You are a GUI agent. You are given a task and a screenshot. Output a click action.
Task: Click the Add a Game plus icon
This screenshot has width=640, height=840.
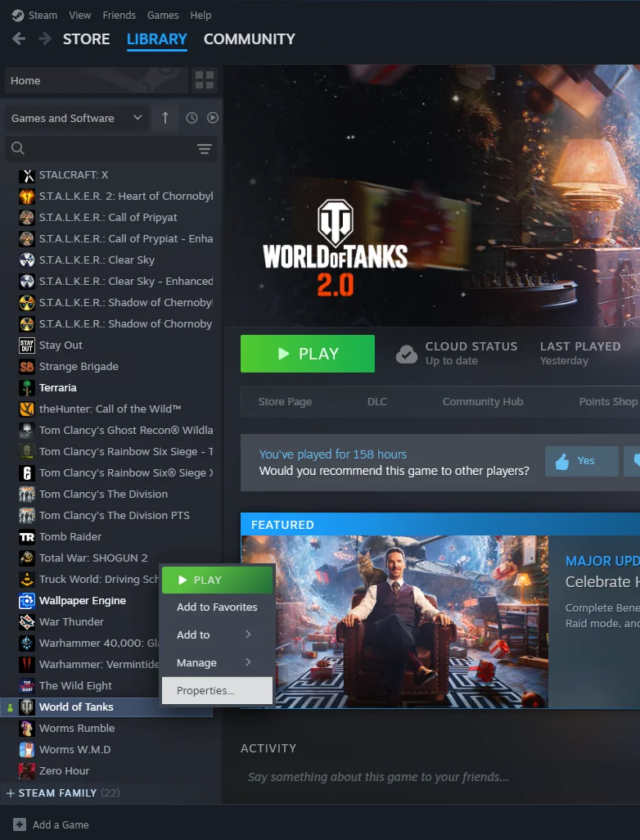18,824
